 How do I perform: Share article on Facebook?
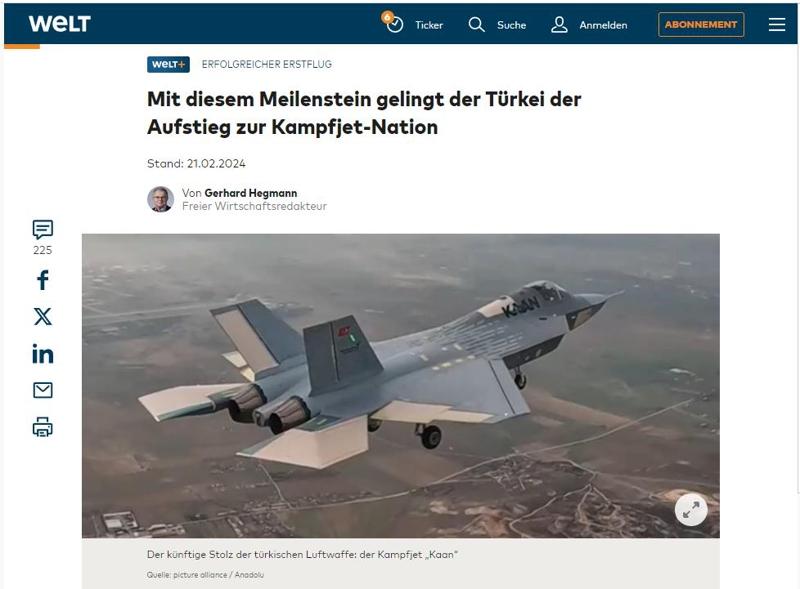pos(43,280)
